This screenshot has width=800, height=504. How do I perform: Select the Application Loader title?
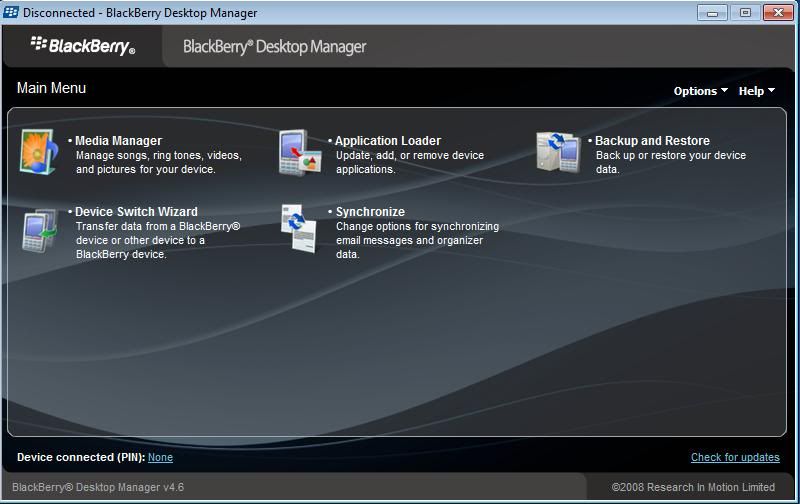(388, 141)
